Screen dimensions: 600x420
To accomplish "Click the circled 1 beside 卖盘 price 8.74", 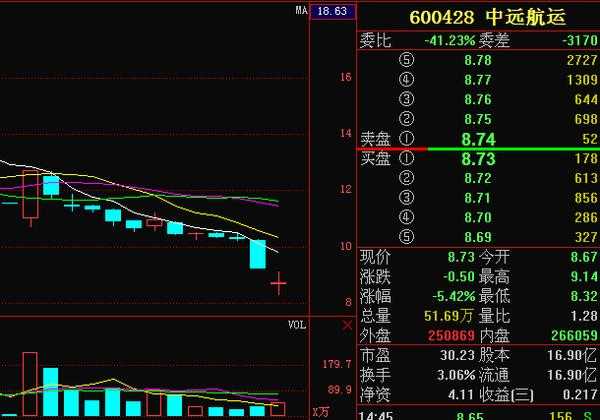I will tap(406, 138).
